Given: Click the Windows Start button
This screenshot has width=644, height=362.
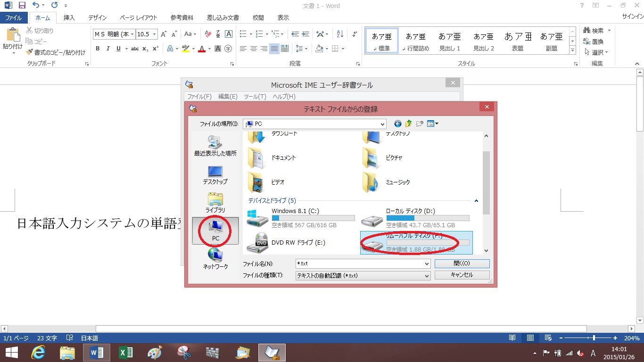Looking at the screenshot, I should 12,353.
